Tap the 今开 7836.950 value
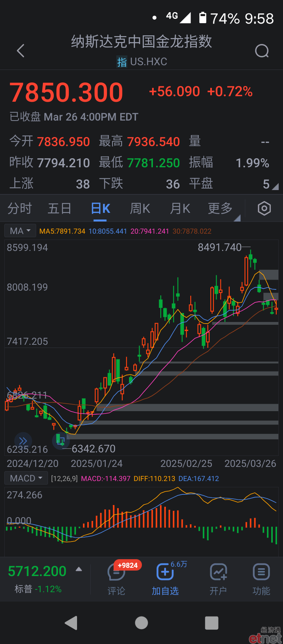 click(x=63, y=142)
